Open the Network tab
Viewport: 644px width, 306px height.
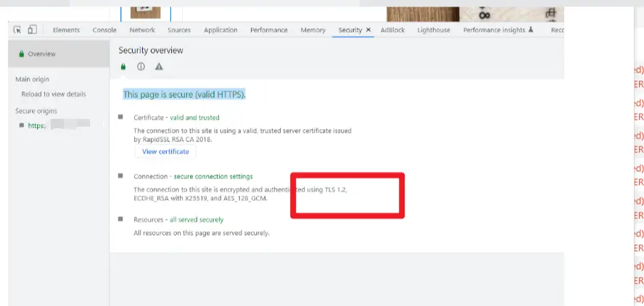click(x=142, y=30)
